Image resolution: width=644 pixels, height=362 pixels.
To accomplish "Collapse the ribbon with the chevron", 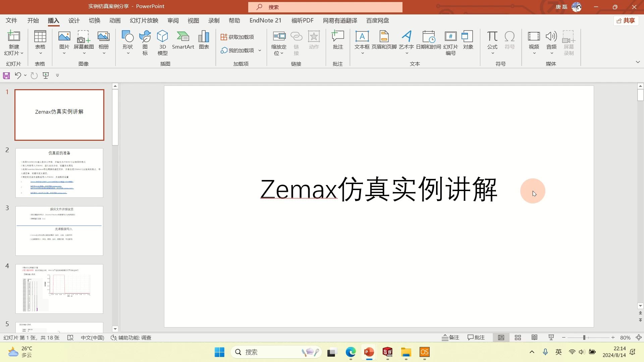I will [x=638, y=62].
